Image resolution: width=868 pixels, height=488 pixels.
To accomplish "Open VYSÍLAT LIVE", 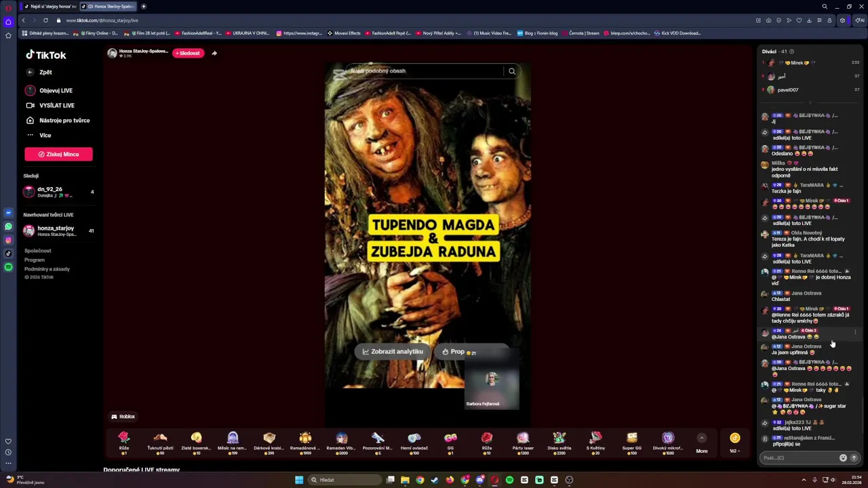I will [51, 105].
